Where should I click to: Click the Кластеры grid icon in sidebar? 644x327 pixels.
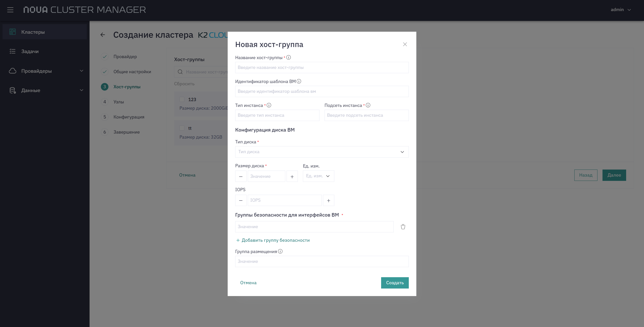[13, 32]
